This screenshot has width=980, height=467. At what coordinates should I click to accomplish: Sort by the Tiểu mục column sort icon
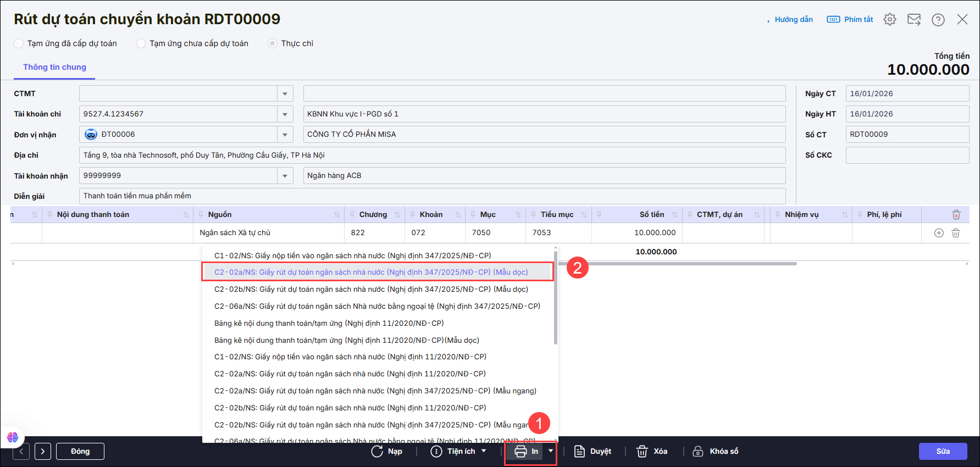(x=584, y=215)
